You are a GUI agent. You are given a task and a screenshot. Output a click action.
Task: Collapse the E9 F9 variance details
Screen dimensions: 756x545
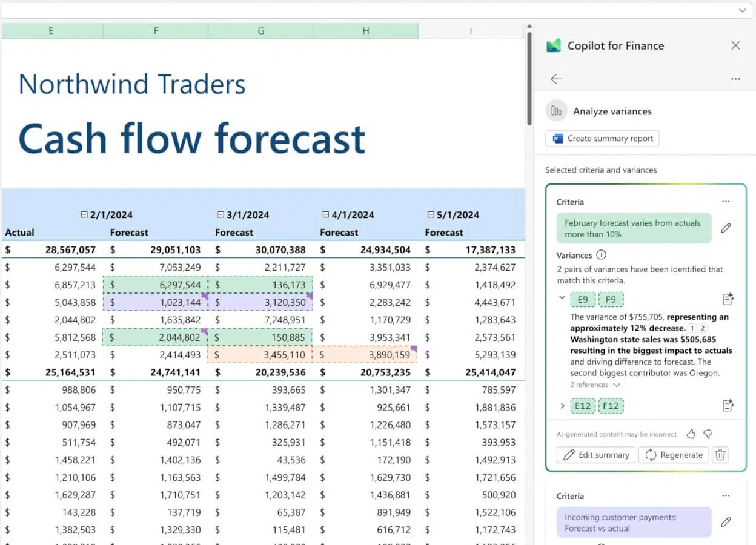[x=562, y=297]
